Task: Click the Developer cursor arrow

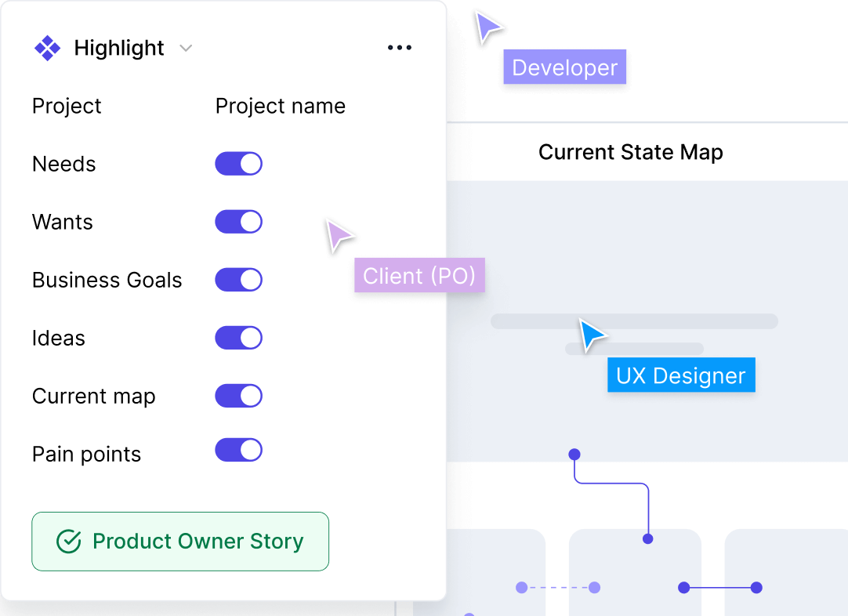Action: 489,27
